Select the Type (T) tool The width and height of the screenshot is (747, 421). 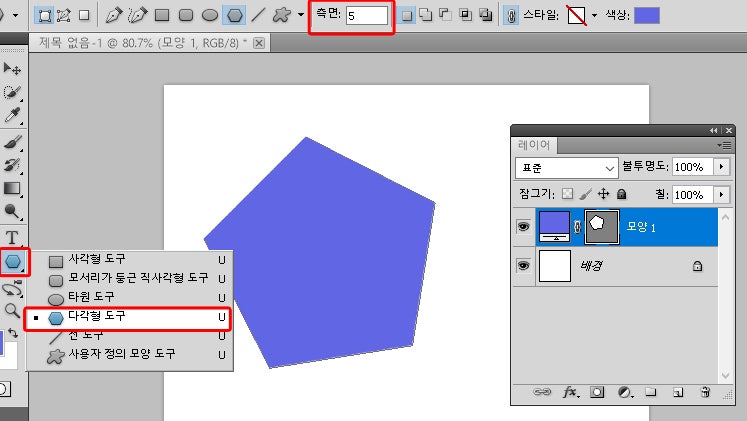tap(12, 237)
